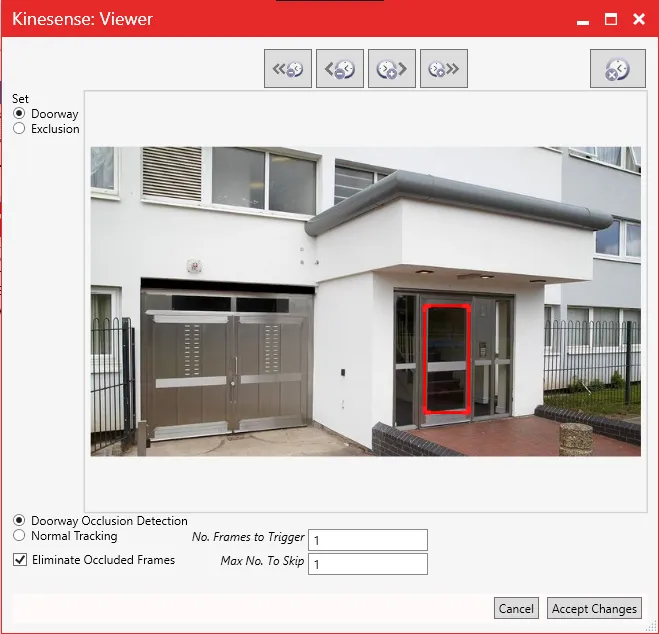The width and height of the screenshot is (659, 634).
Task: Click the Kinesense: Viewer title text
Action: click(82, 19)
